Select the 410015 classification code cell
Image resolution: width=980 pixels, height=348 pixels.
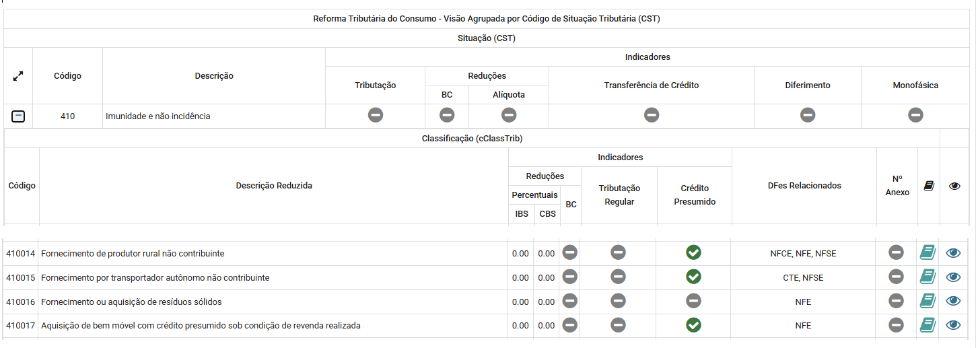click(x=22, y=278)
